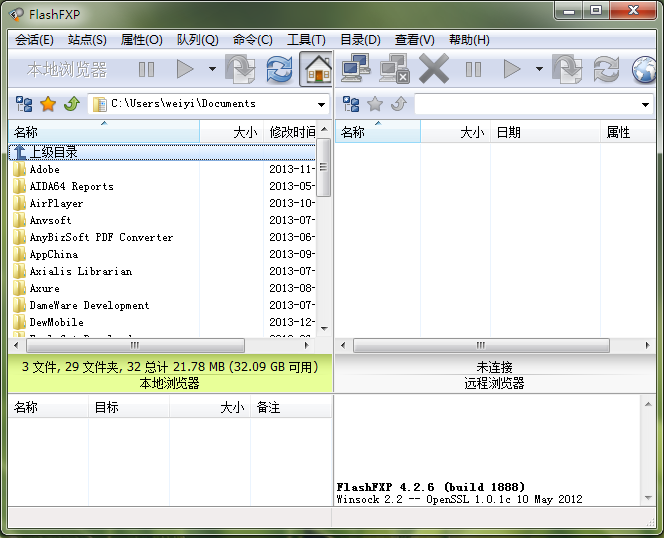Select the 上级目录 parent directory row
Screen dimensions: 664x538
(162, 152)
